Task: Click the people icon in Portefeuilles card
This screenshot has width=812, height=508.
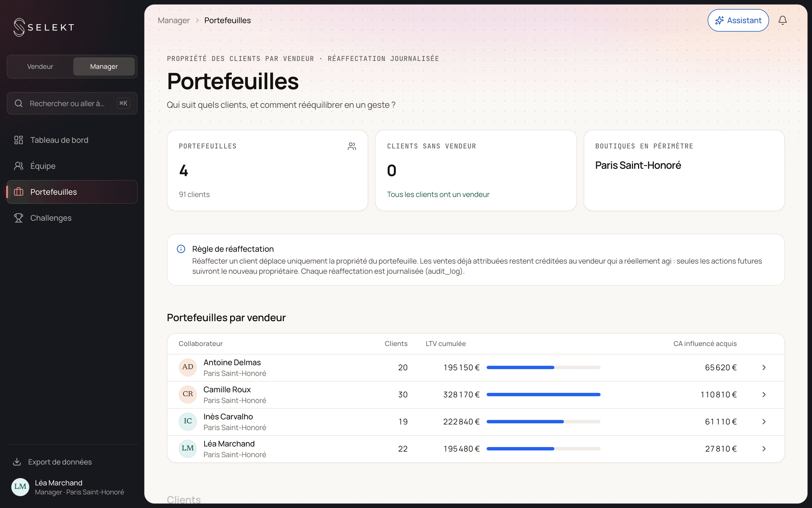Action: [x=352, y=146]
